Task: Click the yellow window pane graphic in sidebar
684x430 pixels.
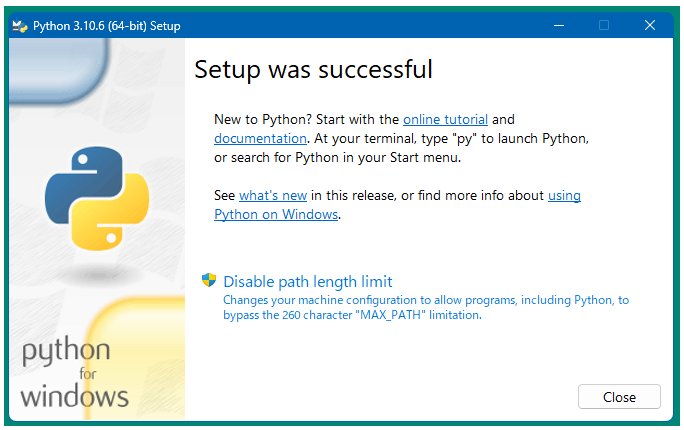Action: 140,360
